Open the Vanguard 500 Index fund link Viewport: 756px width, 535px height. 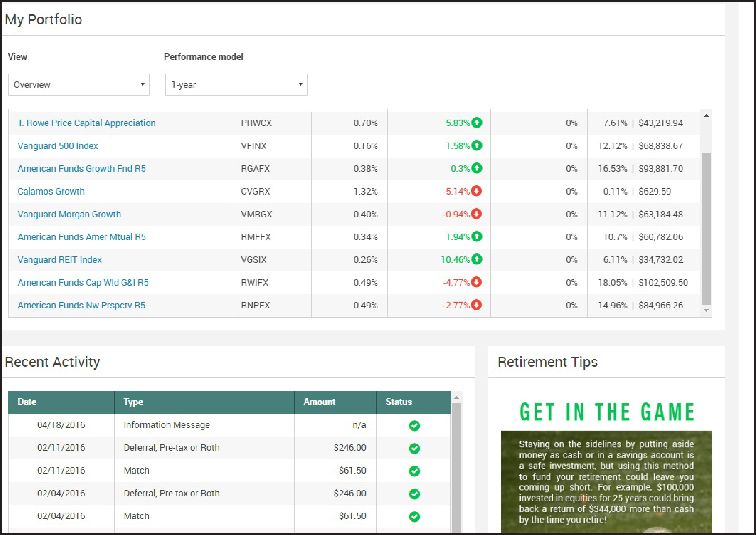pyautogui.click(x=58, y=146)
